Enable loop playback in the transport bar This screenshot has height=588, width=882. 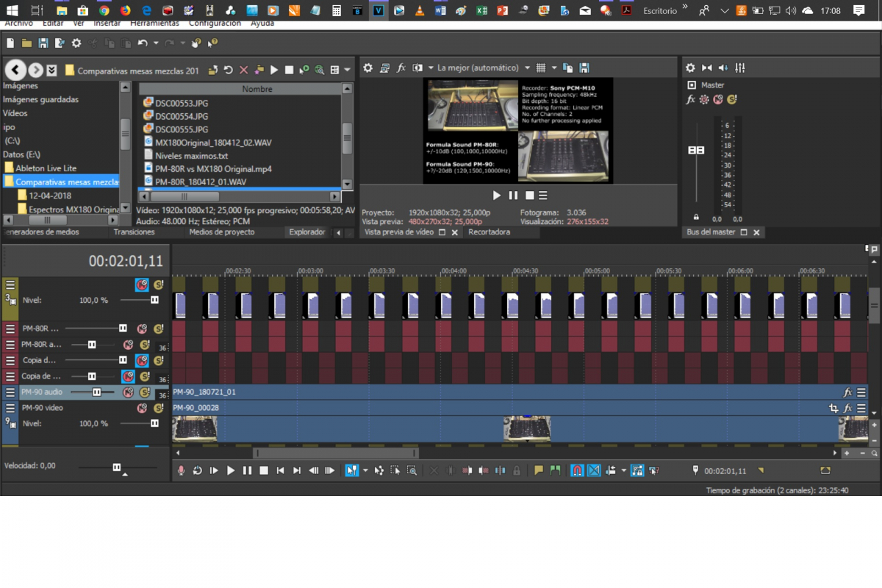198,470
